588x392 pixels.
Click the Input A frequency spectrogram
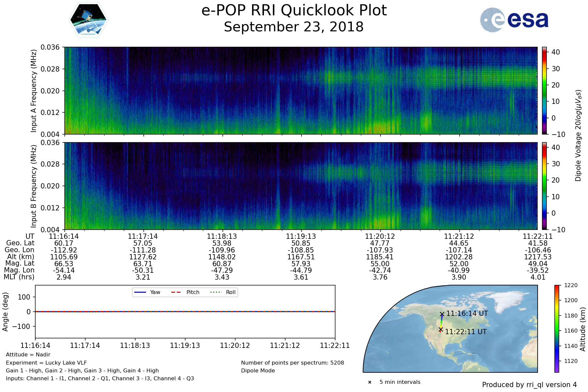301,90
